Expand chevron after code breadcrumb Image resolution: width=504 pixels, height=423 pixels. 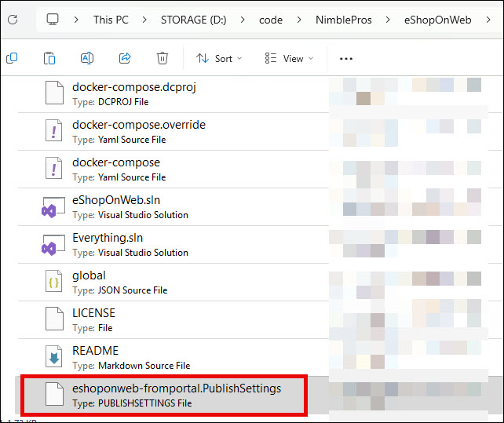point(299,20)
